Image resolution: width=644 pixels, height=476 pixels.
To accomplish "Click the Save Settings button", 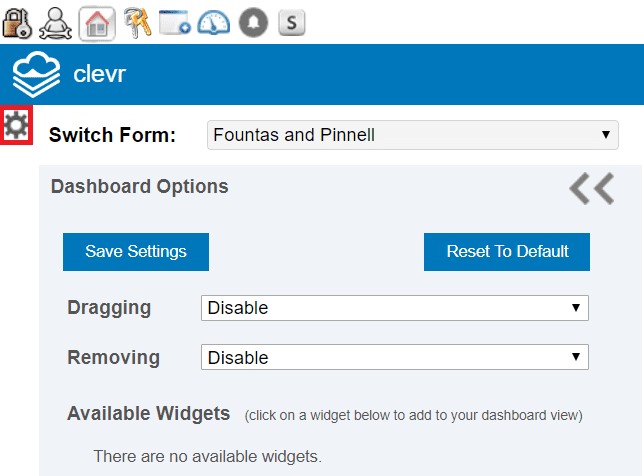I will click(136, 252).
